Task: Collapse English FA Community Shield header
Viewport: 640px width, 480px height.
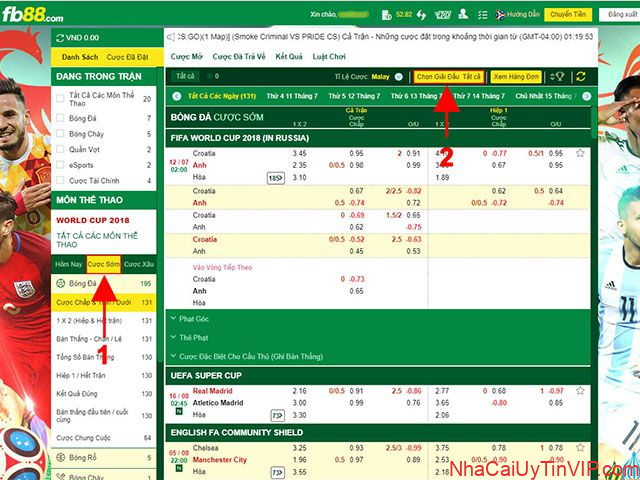Action: coord(378,432)
